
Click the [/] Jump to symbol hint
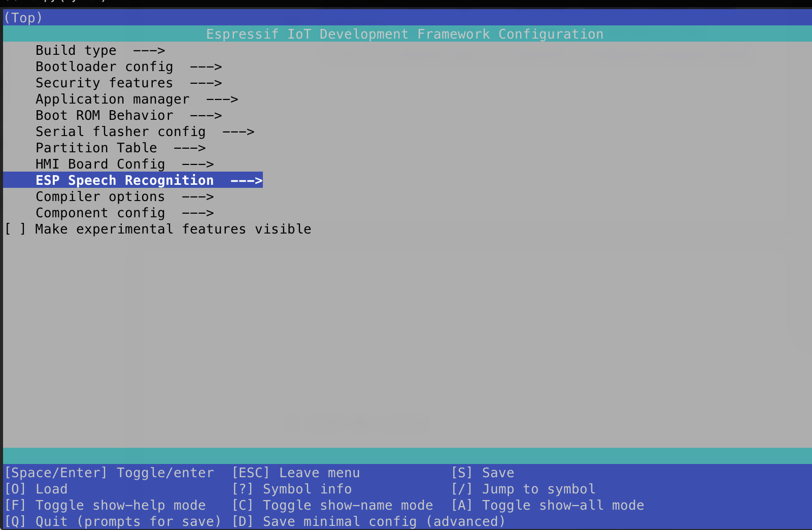pos(523,489)
